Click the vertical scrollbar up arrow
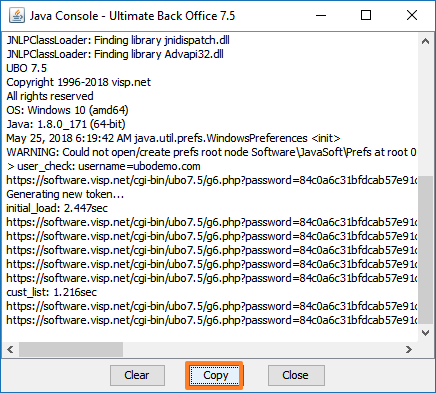Viewport: 436px width, 393px height. [425, 41]
